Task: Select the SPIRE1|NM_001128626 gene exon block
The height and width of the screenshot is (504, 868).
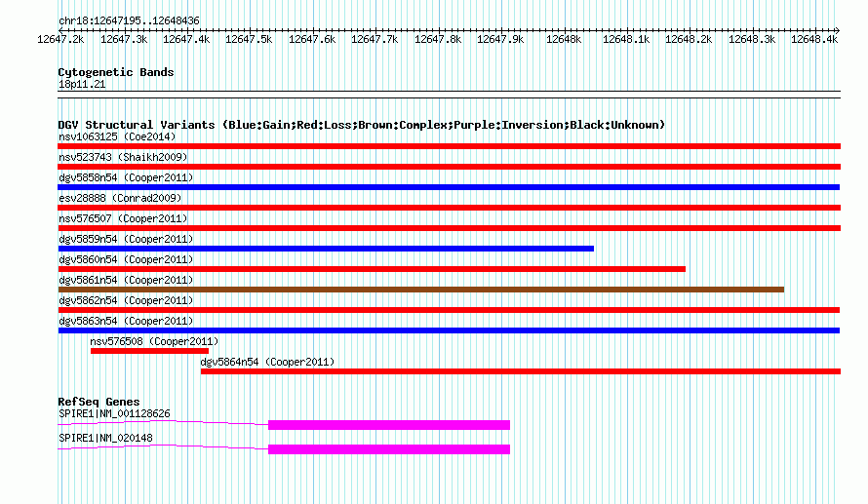Action: 389,425
